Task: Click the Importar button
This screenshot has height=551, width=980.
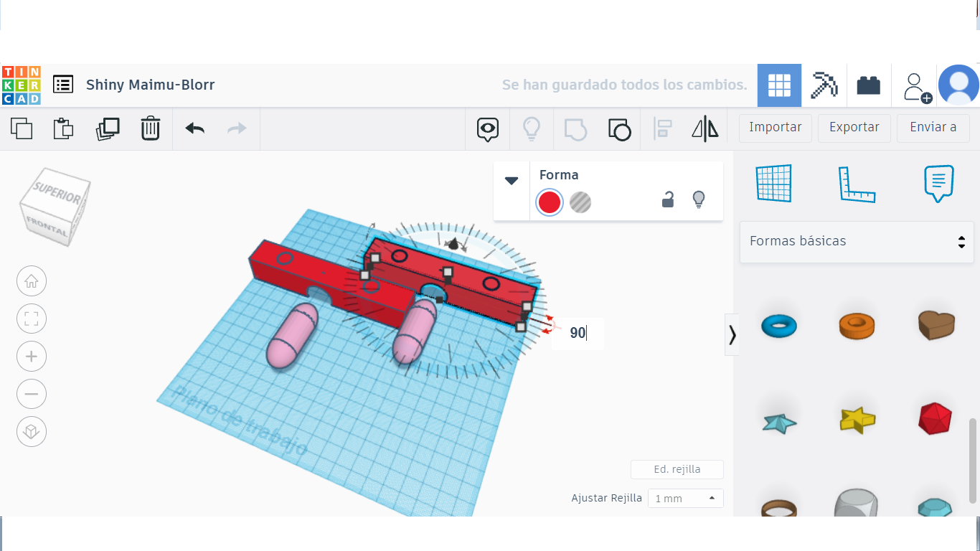Action: 776,128
